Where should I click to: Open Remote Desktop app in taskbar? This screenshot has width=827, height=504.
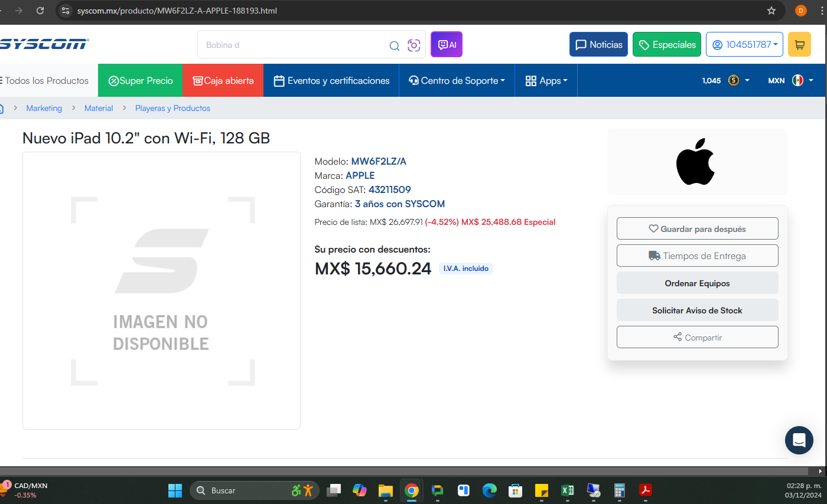click(593, 490)
